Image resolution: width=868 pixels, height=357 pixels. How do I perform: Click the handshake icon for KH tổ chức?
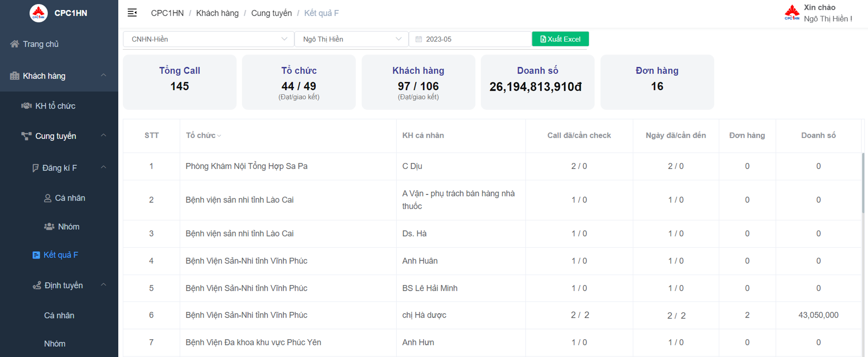[x=26, y=106]
